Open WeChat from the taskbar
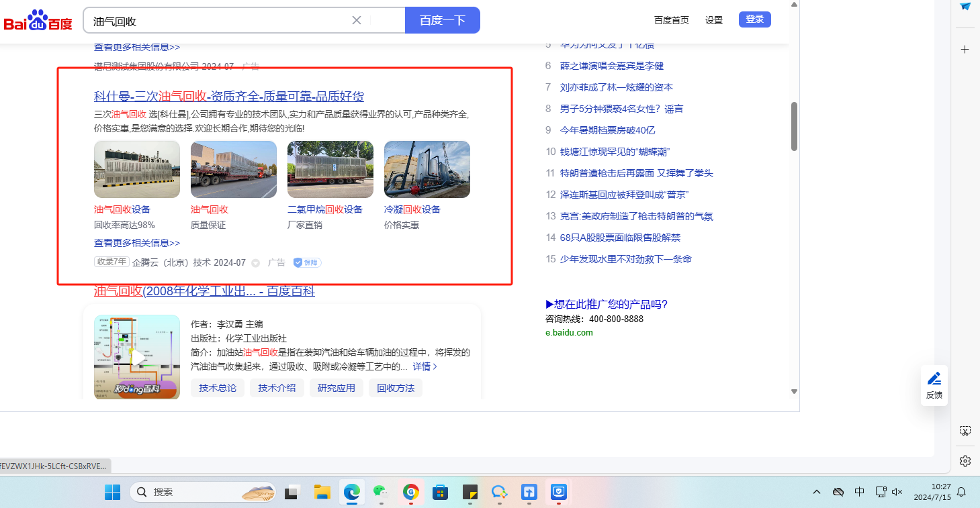This screenshot has height=508, width=980. (x=381, y=492)
